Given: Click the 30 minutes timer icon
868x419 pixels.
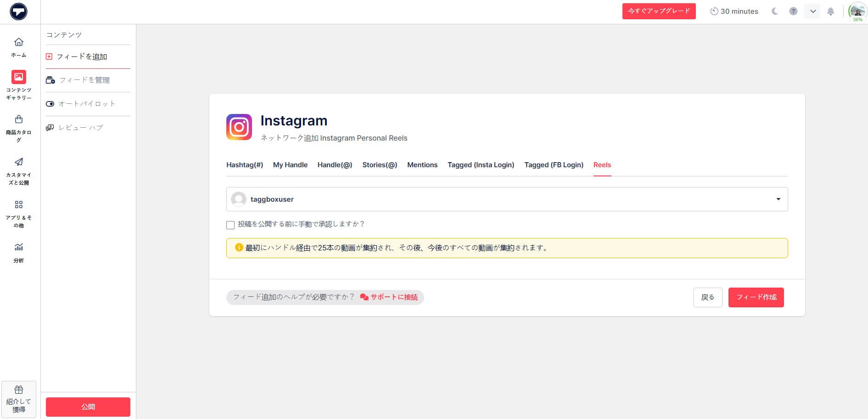Looking at the screenshot, I should (x=714, y=11).
